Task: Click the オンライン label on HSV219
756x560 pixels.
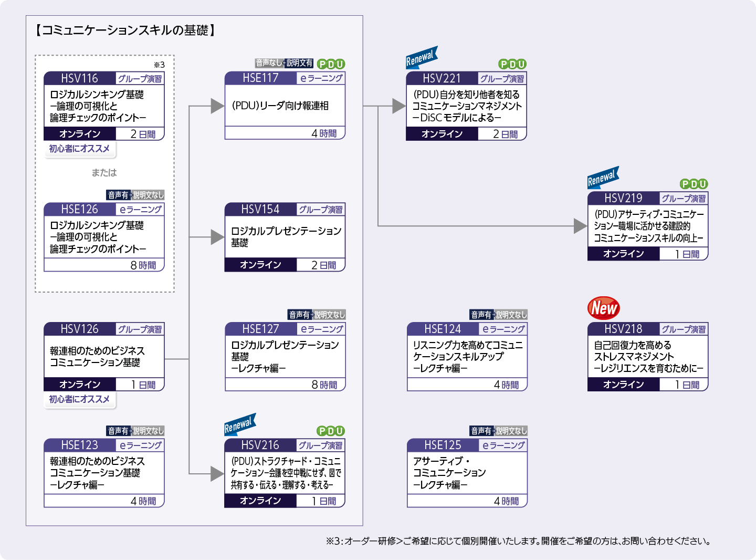Action: 624,254
